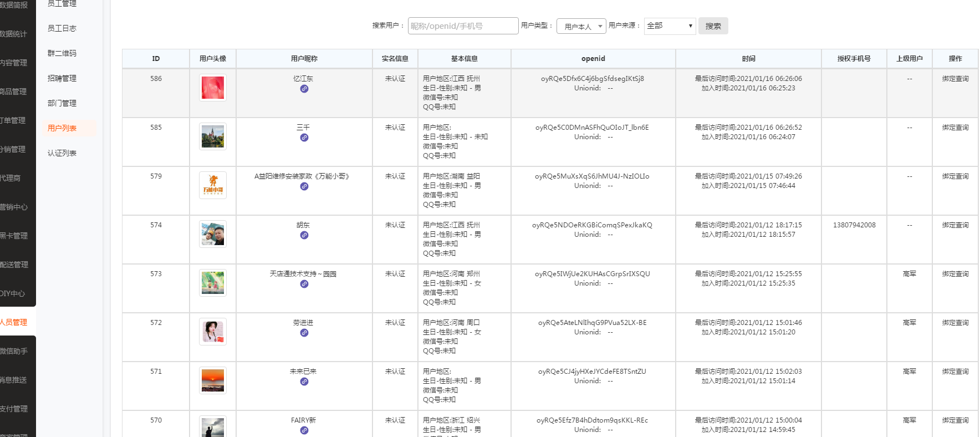This screenshot has width=980, height=437.
Task: Focus the 昵称/openid/手机号 search field
Action: pyautogui.click(x=463, y=26)
